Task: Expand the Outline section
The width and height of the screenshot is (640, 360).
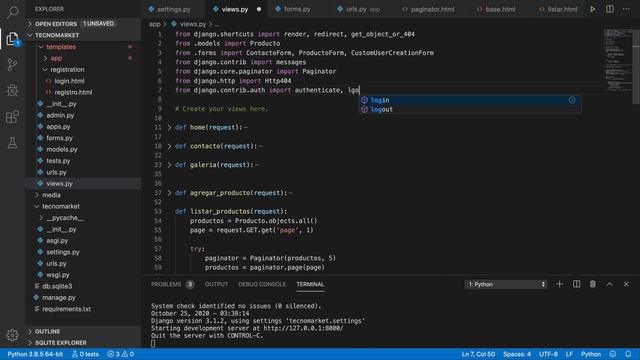Action: pyautogui.click(x=84, y=331)
